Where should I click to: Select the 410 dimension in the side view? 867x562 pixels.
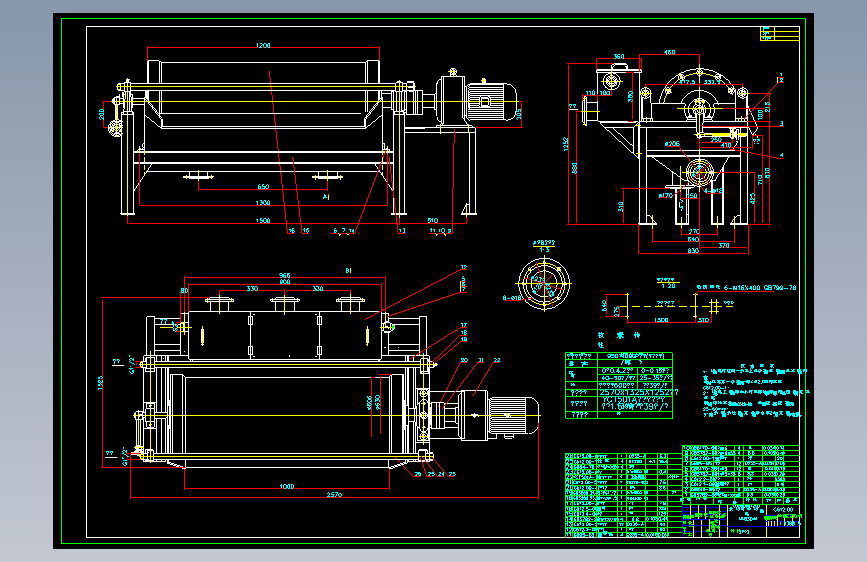pos(726,145)
